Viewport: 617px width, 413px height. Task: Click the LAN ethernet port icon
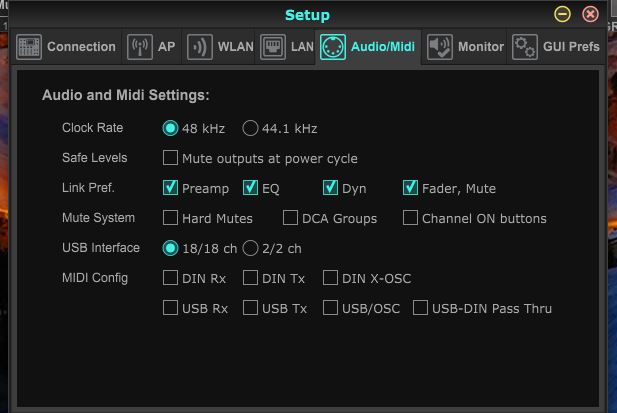coord(273,47)
